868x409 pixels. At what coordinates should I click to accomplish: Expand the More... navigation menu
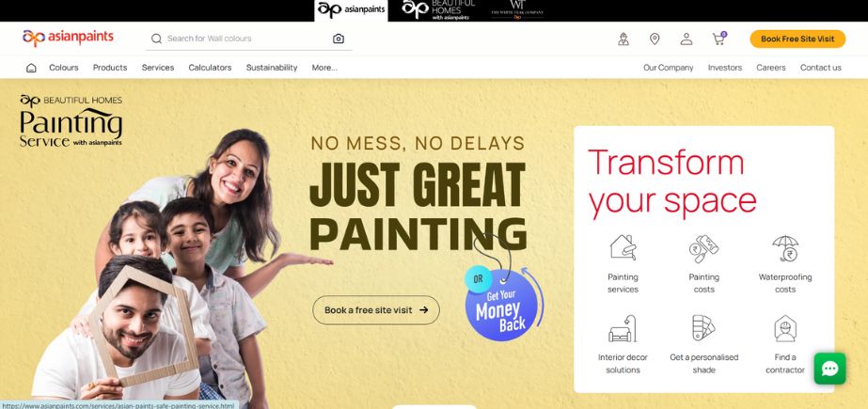point(324,68)
